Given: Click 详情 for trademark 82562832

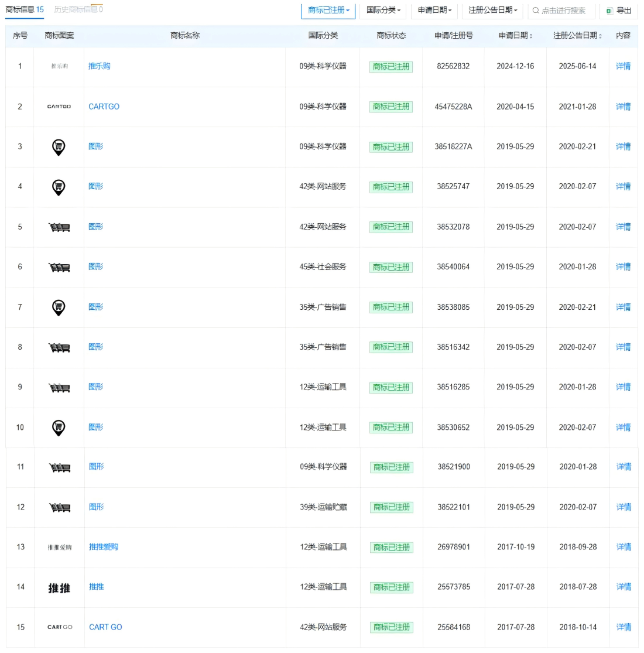Looking at the screenshot, I should coord(623,66).
